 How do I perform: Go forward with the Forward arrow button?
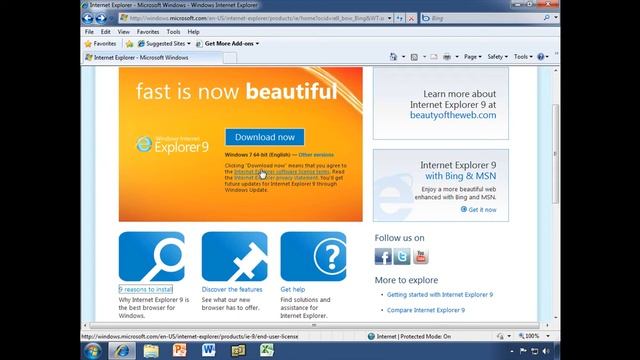point(101,18)
